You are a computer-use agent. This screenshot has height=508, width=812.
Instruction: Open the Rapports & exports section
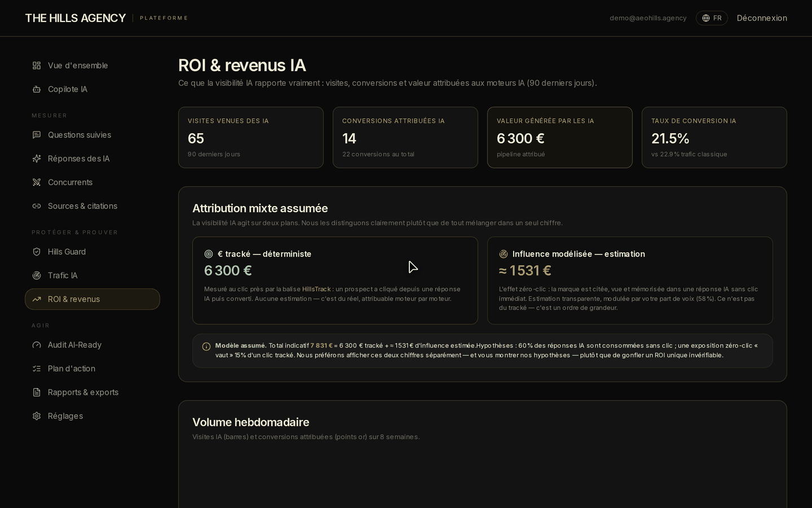92,392
